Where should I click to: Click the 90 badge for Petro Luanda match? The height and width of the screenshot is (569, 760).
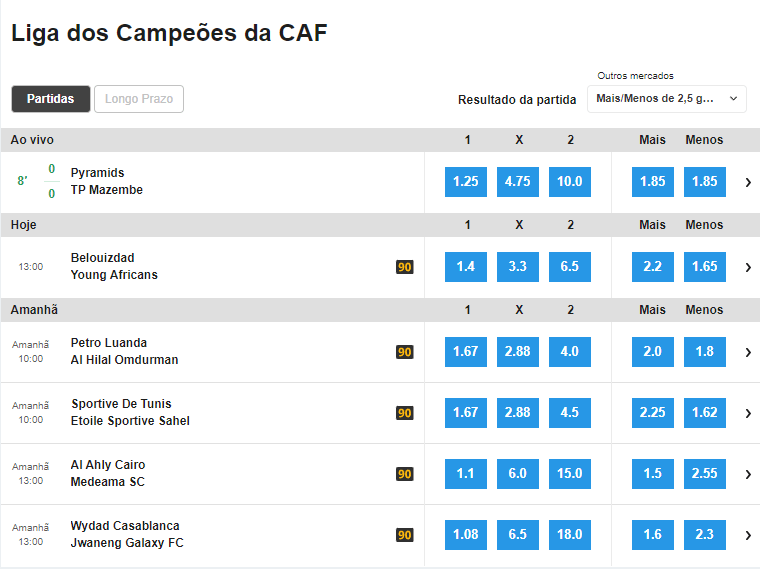405,352
